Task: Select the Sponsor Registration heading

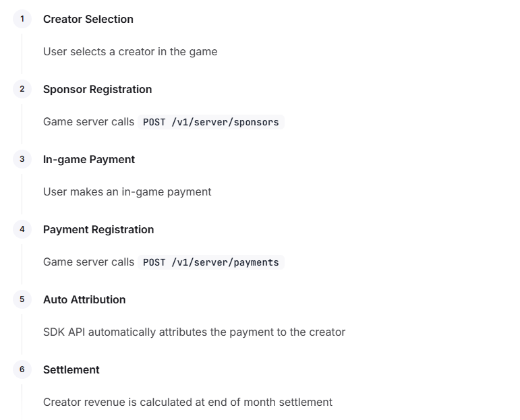Action: (x=98, y=89)
